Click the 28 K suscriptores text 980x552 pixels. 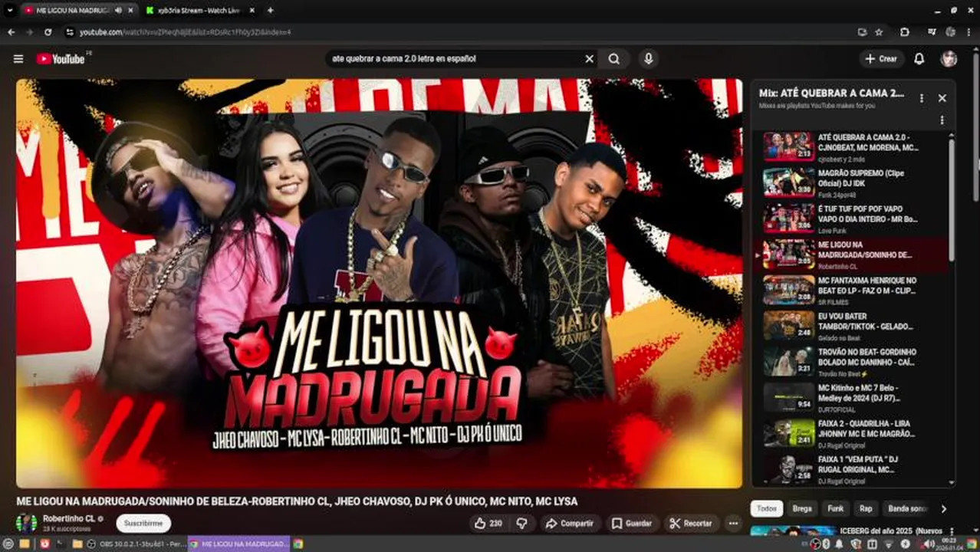point(67,529)
